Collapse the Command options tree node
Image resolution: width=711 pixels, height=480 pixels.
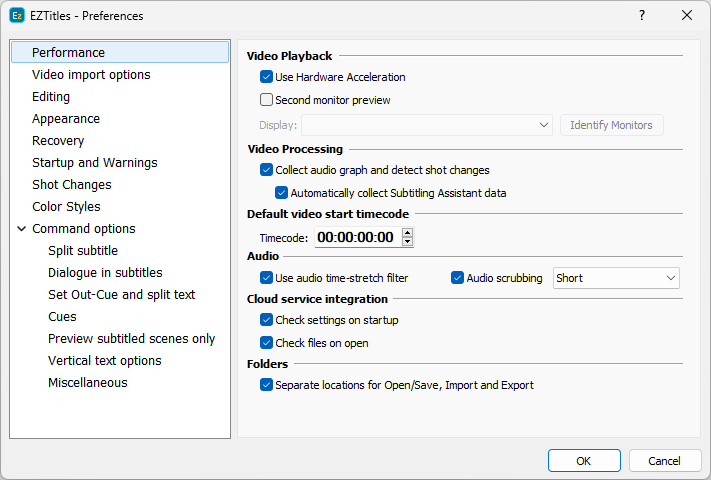point(21,229)
